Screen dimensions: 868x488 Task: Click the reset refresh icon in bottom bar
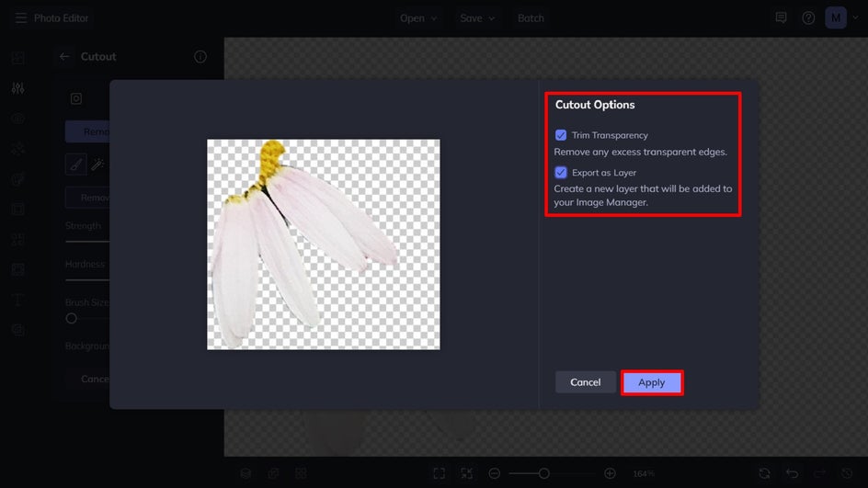[x=764, y=473]
